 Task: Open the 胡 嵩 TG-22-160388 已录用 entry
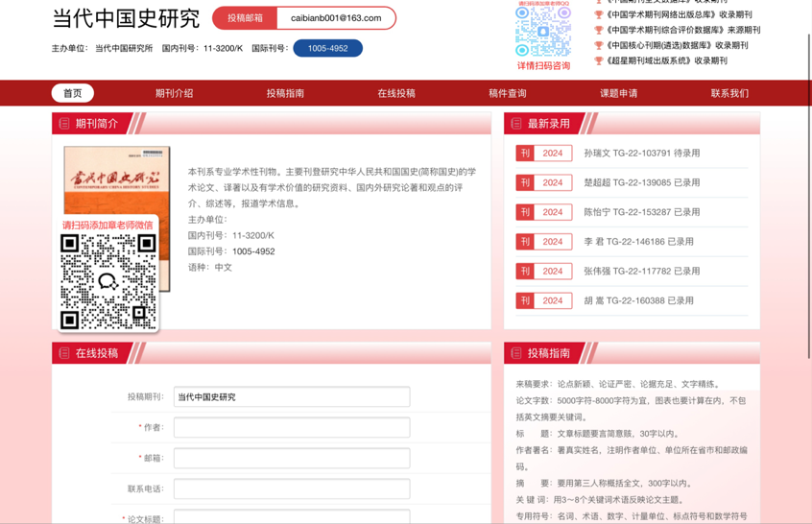638,301
